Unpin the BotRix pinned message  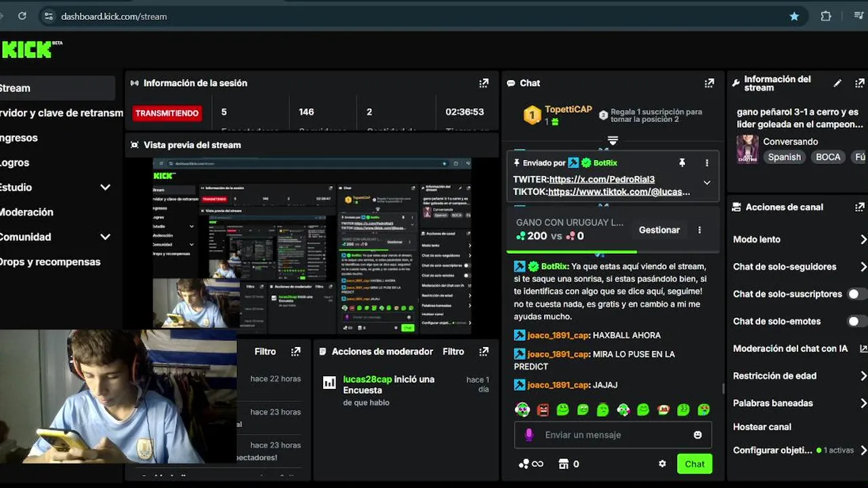point(682,163)
